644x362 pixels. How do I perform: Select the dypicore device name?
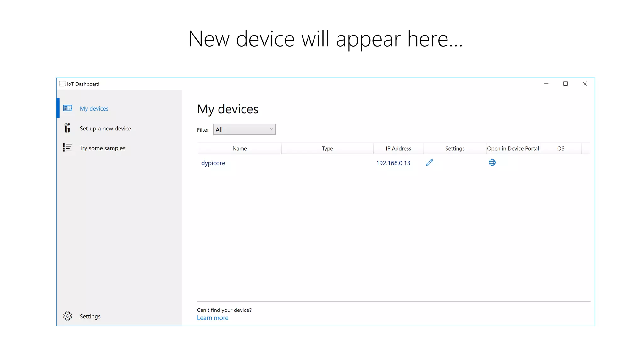213,163
